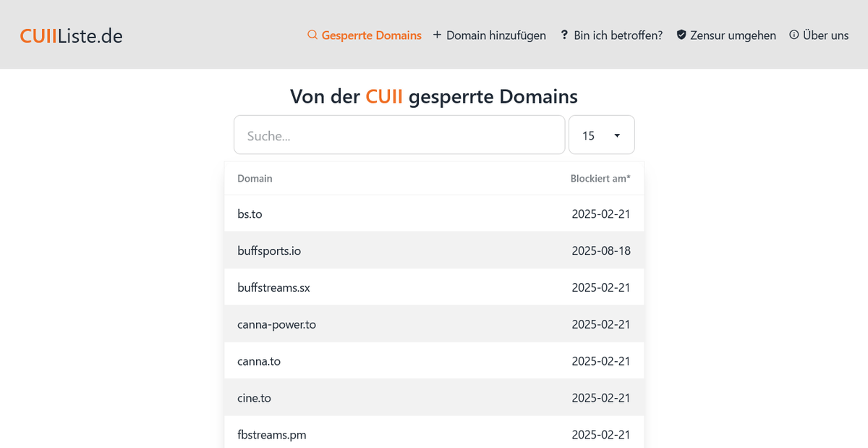Click the blocked date in the canna.to row
This screenshot has height=448, width=868.
pyautogui.click(x=601, y=360)
